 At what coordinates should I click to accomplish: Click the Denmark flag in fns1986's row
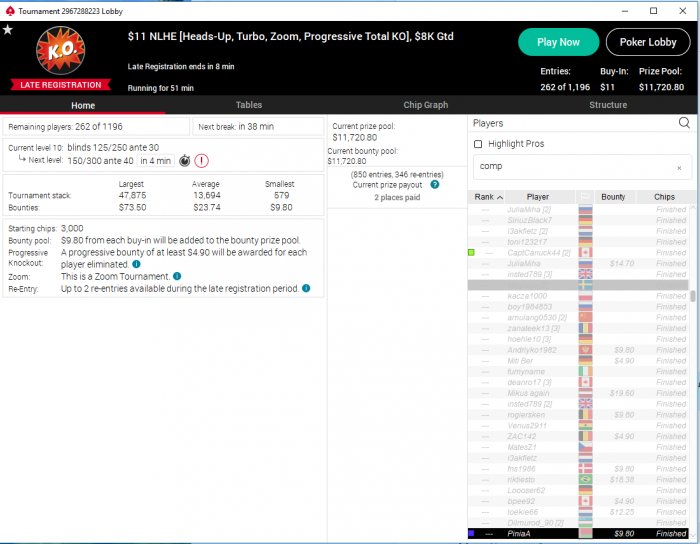tap(585, 469)
